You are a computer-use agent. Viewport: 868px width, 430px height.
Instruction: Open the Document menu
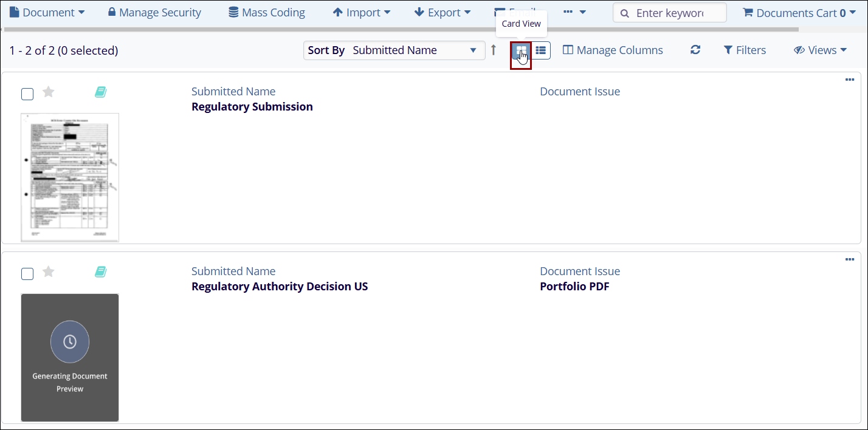[47, 13]
